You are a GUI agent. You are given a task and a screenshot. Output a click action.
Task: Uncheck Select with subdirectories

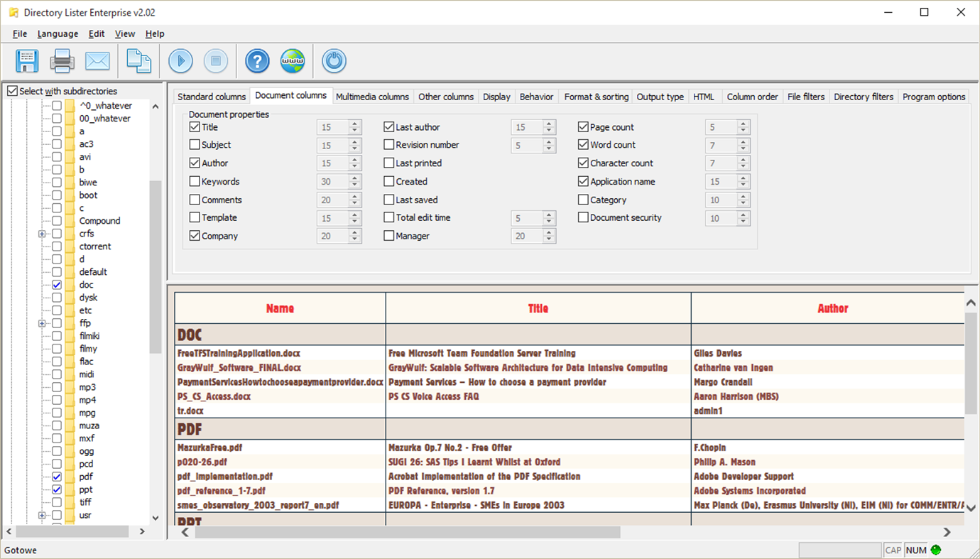[x=11, y=91]
